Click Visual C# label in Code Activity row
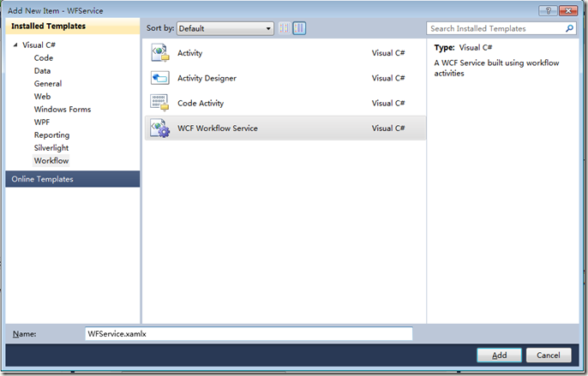This screenshot has height=376, width=588. [x=388, y=103]
